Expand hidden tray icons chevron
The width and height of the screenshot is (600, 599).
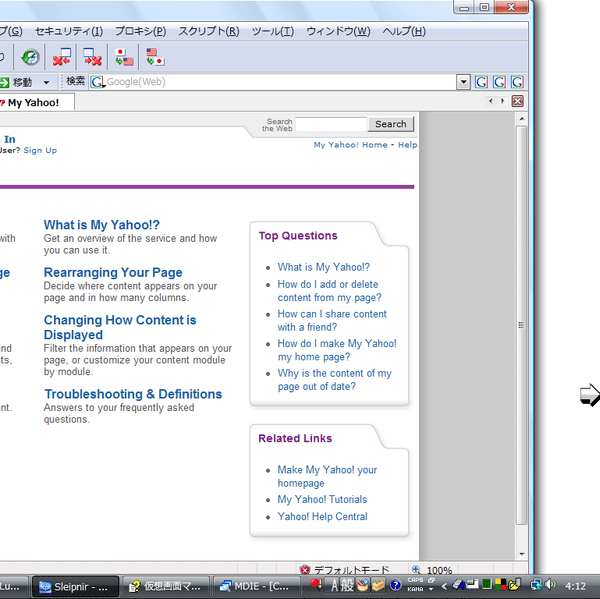[x=444, y=586]
